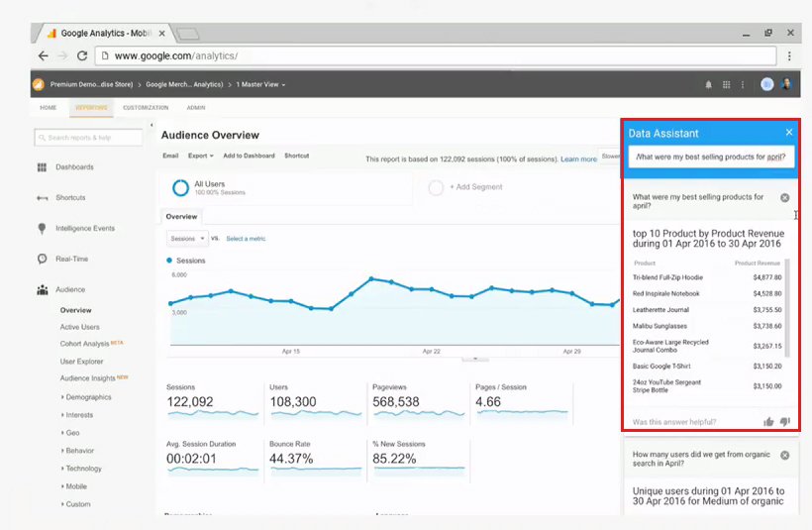
Task: Open the Active Users report
Action: tap(80, 327)
